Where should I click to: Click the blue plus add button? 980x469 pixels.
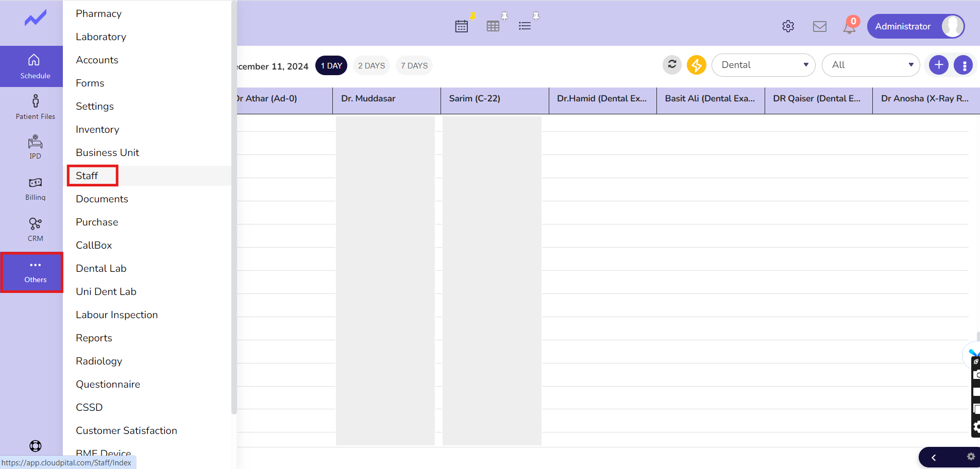coord(938,65)
